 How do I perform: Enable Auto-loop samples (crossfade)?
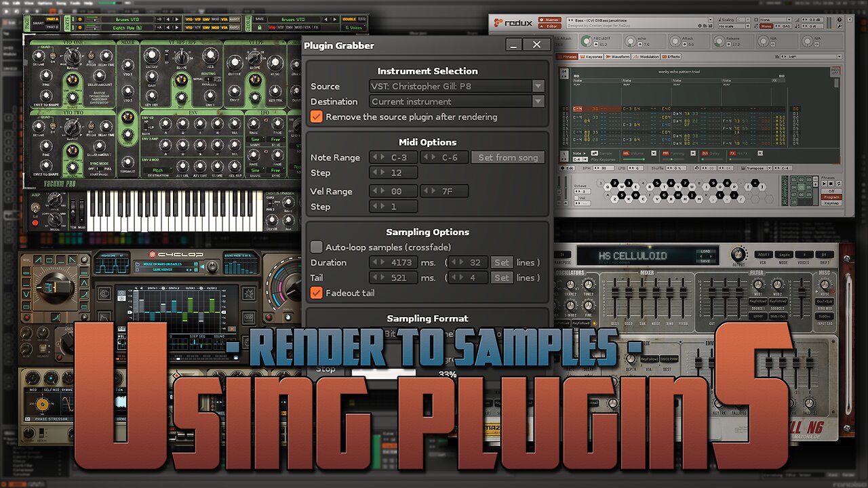pyautogui.click(x=316, y=247)
